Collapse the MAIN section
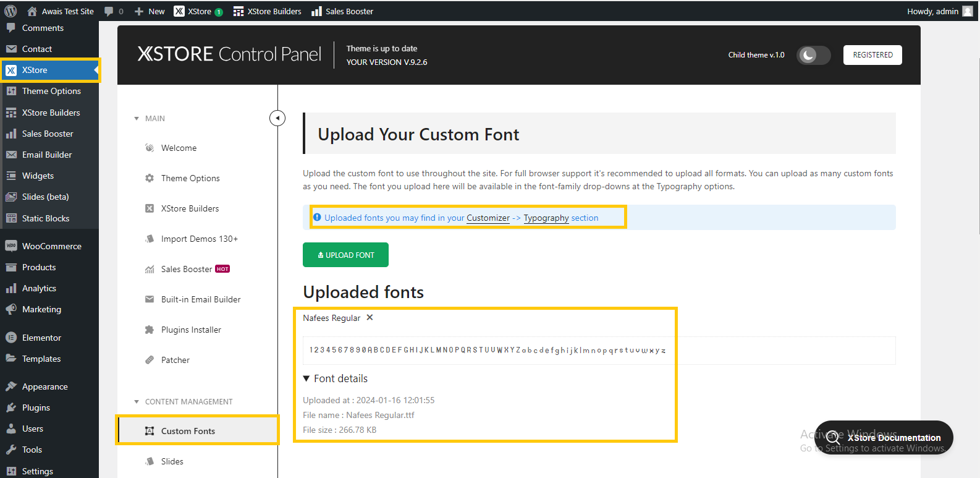Screen dimensions: 980x478 [x=150, y=118]
